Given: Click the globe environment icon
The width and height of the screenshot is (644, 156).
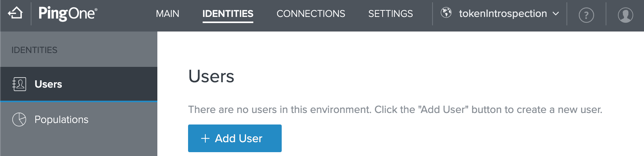Looking at the screenshot, I should 446,13.
